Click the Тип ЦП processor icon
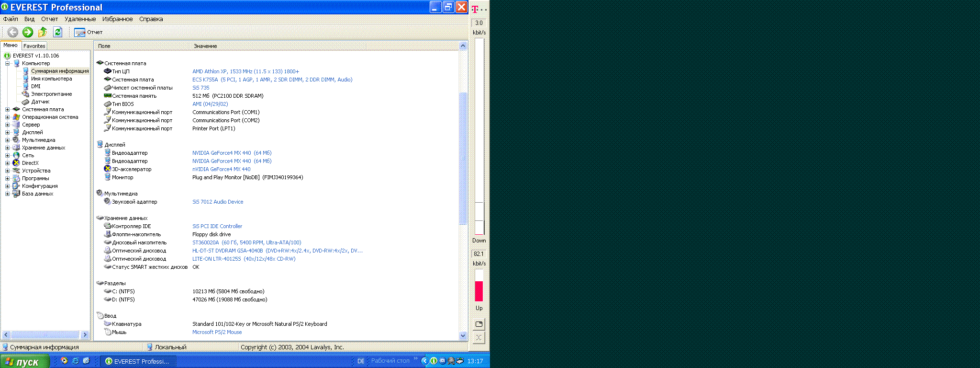 [108, 71]
